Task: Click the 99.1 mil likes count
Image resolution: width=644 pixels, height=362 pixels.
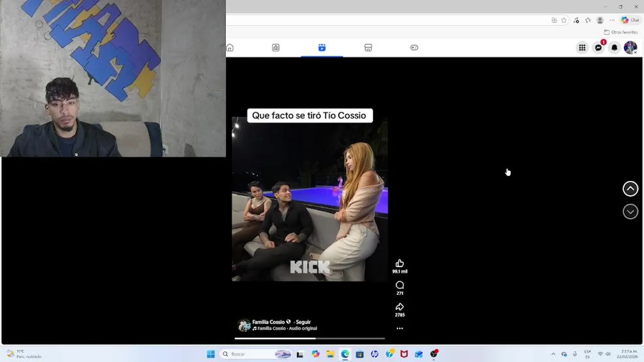Action: coord(400,271)
